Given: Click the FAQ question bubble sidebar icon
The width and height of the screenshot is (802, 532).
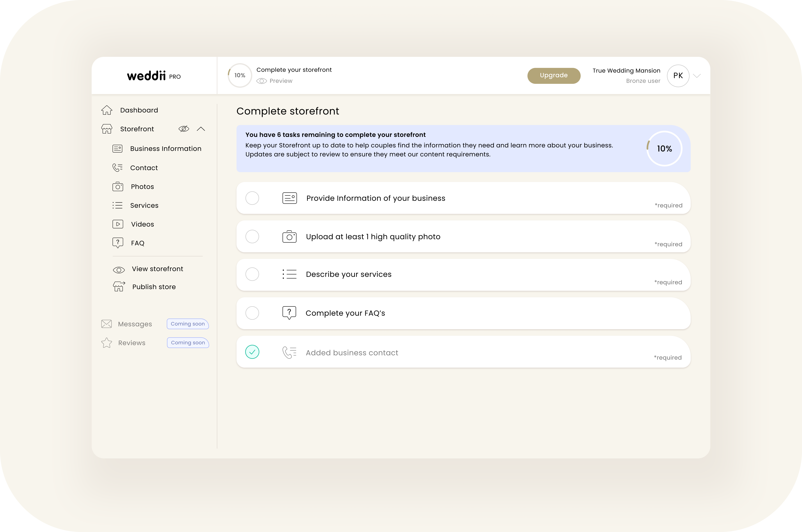Looking at the screenshot, I should [x=118, y=243].
